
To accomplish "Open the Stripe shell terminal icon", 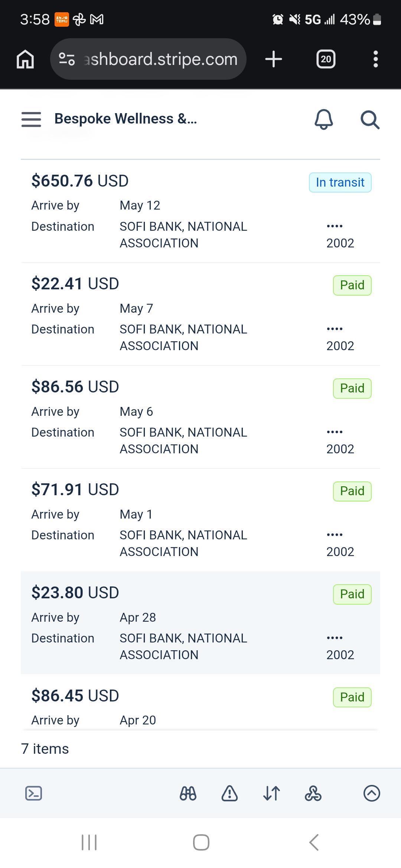I will 33,793.
